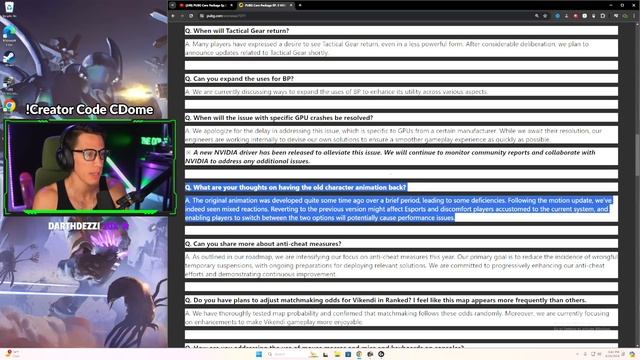Go back one page in browser
Viewport: 640px width, 360px height.
point(173,16)
